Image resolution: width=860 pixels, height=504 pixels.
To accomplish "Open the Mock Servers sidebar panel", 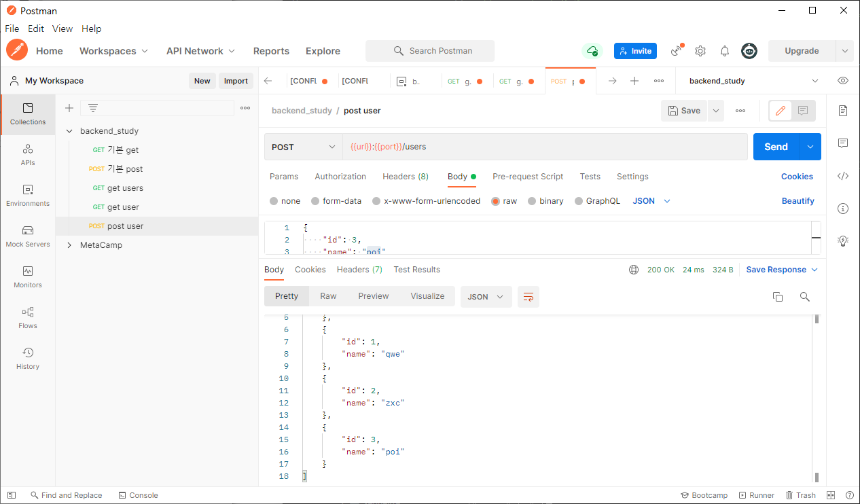I will tap(28, 236).
